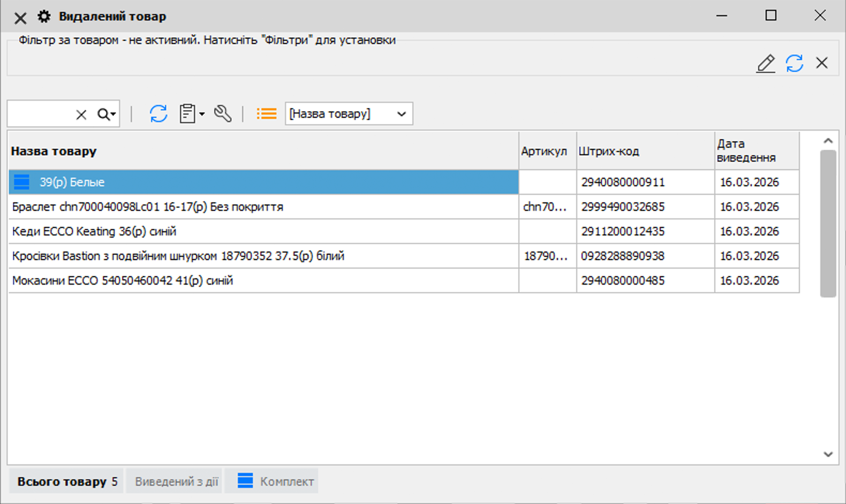Image resolution: width=846 pixels, height=504 pixels.
Task: Click the gear settings icon in title bar
Action: point(44,17)
